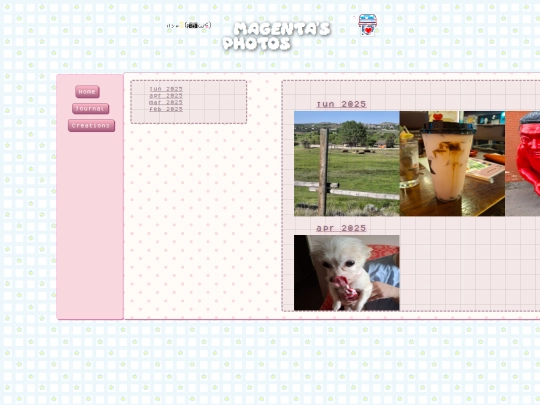
Task: Open the boba milk tea drink photo
Action: (x=452, y=164)
